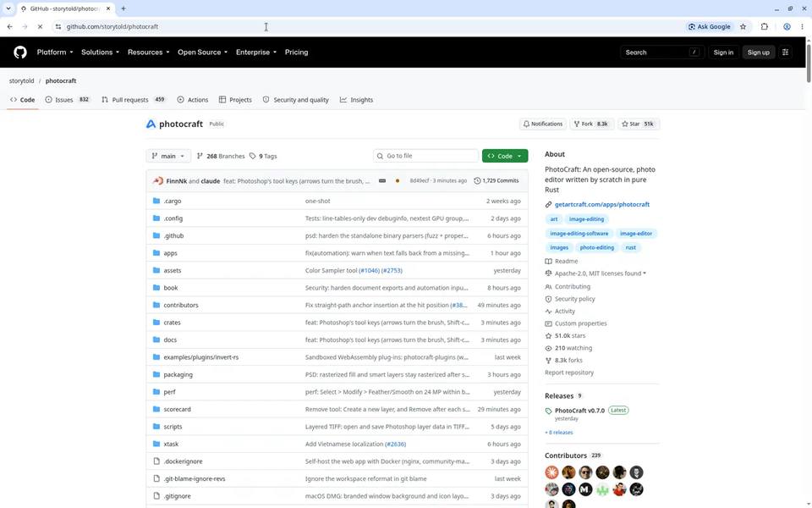The height and width of the screenshot is (508, 812).
Task: Click the commit status dot indicator
Action: [x=398, y=181]
